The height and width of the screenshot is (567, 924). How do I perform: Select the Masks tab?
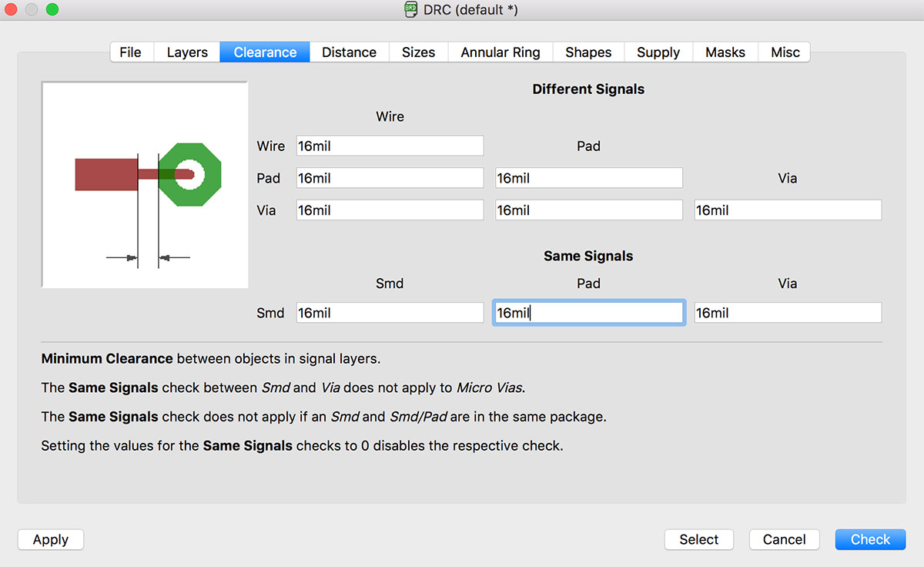coord(725,52)
